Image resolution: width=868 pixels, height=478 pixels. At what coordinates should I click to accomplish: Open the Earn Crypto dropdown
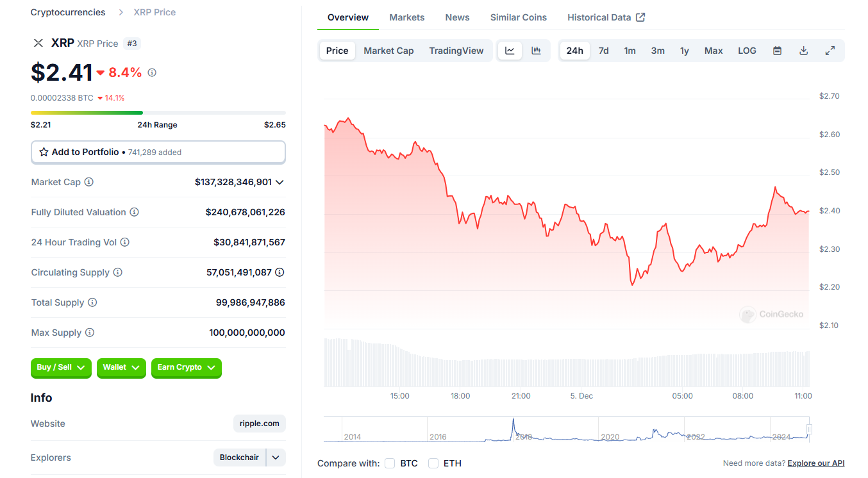tap(187, 367)
